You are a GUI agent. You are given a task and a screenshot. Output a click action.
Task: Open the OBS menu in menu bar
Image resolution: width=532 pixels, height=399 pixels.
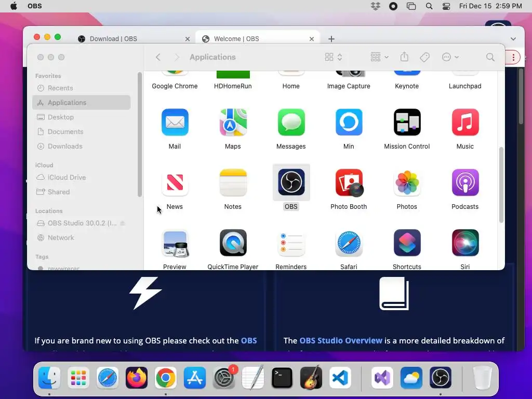tap(35, 6)
